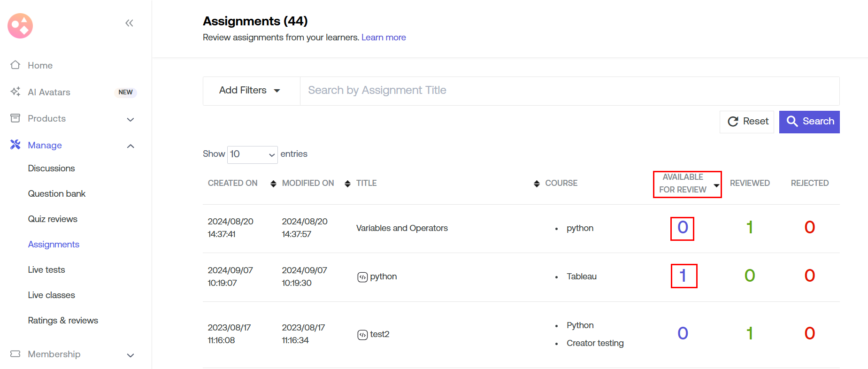Click the Membership card icon
This screenshot has width=868, height=369.
(x=15, y=354)
